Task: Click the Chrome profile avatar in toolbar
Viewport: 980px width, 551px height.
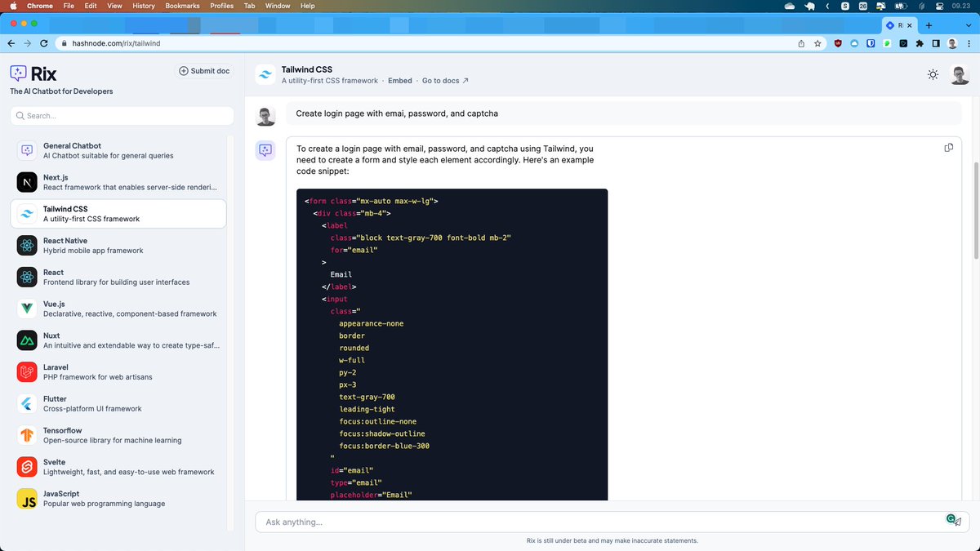Action: (x=953, y=43)
